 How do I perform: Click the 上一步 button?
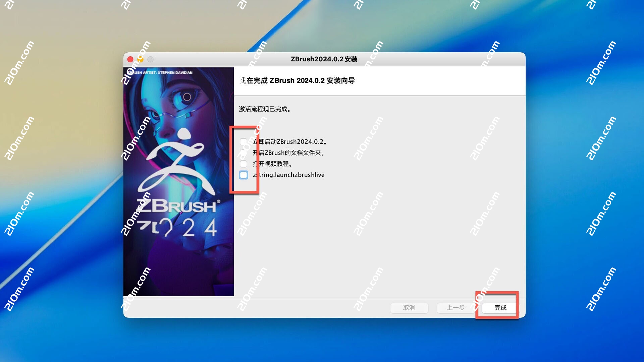(x=456, y=308)
